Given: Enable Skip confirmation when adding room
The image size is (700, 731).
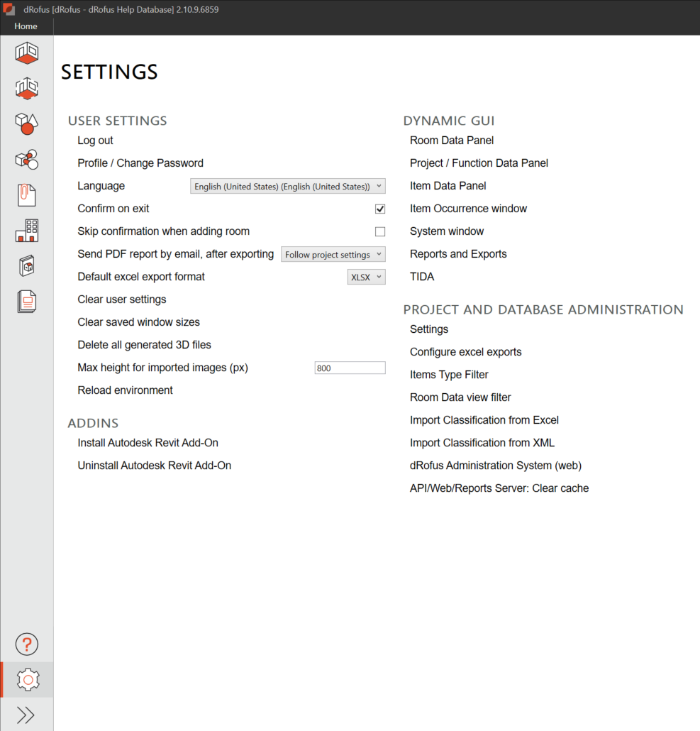Looking at the screenshot, I should click(380, 231).
